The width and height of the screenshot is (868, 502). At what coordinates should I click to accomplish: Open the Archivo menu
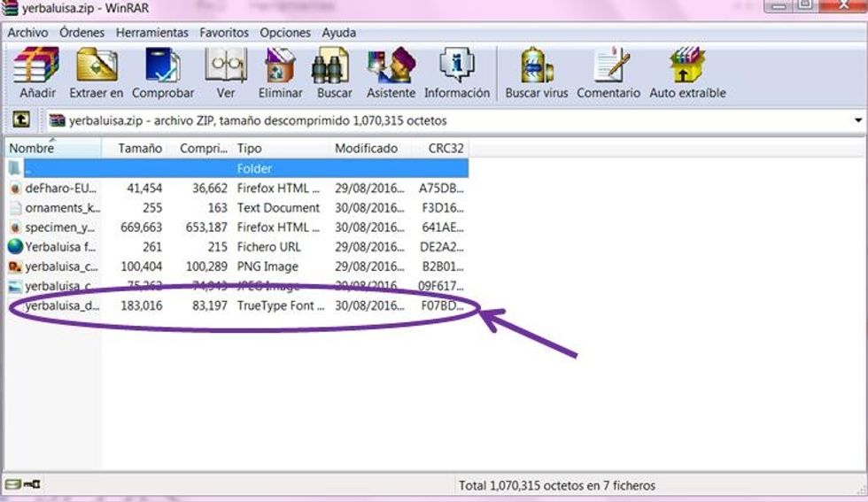point(27,33)
